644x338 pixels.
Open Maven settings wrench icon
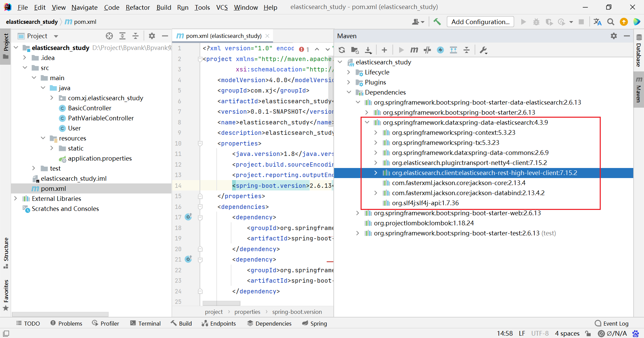(x=483, y=50)
